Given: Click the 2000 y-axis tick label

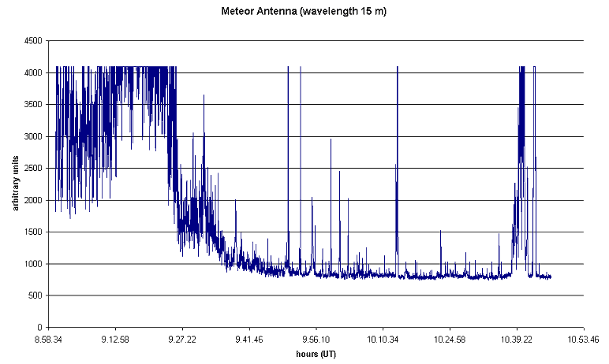Looking at the screenshot, I should [33, 200].
